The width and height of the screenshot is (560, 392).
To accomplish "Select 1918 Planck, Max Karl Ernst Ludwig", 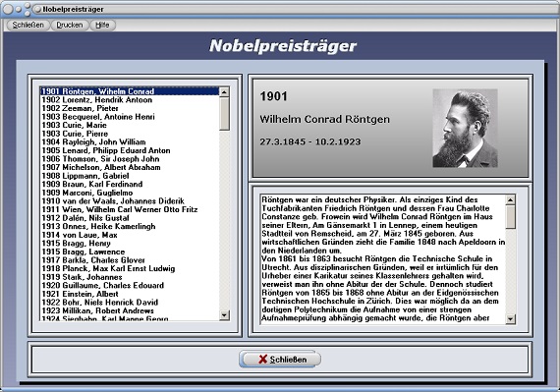I will click(x=130, y=268).
